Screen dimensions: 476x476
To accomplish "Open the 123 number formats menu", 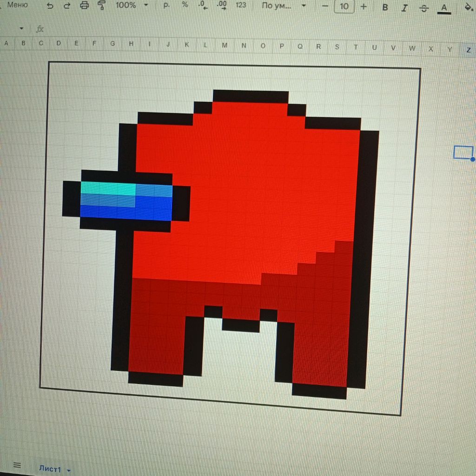I will pos(241,5).
